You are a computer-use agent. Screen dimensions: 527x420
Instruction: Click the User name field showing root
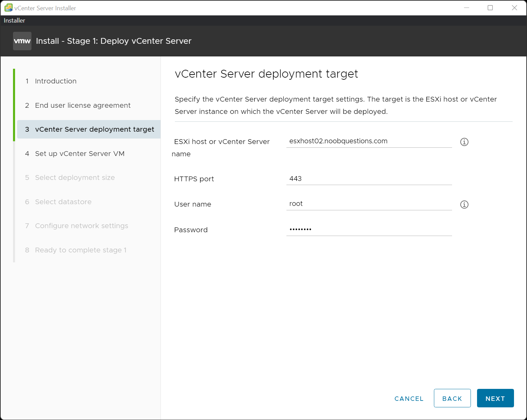coord(369,203)
